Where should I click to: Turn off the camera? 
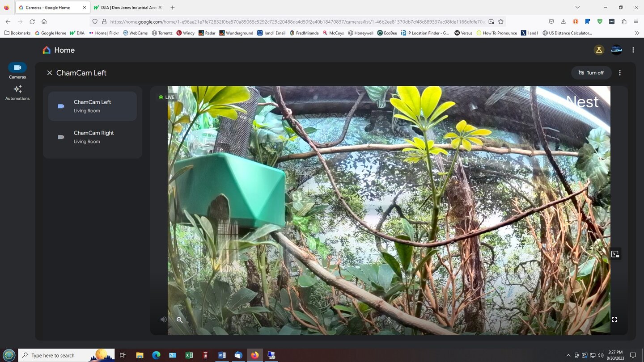click(591, 73)
